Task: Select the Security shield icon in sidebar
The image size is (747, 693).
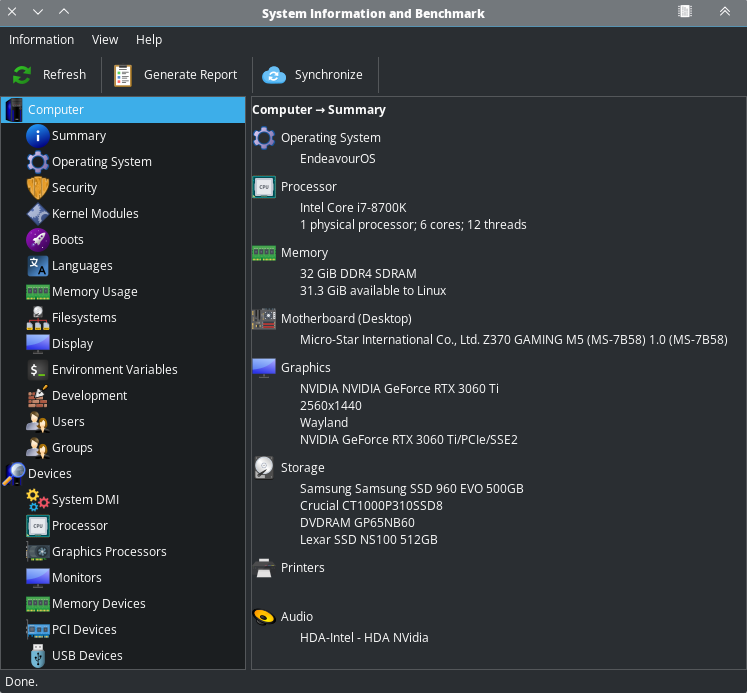Action: 37,188
